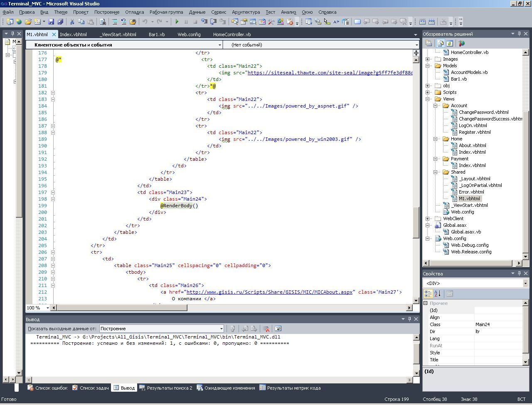Screen dimensions: 532x405
Task: Select Web.Debug.config in Solution Explorer
Action: coord(470,245)
